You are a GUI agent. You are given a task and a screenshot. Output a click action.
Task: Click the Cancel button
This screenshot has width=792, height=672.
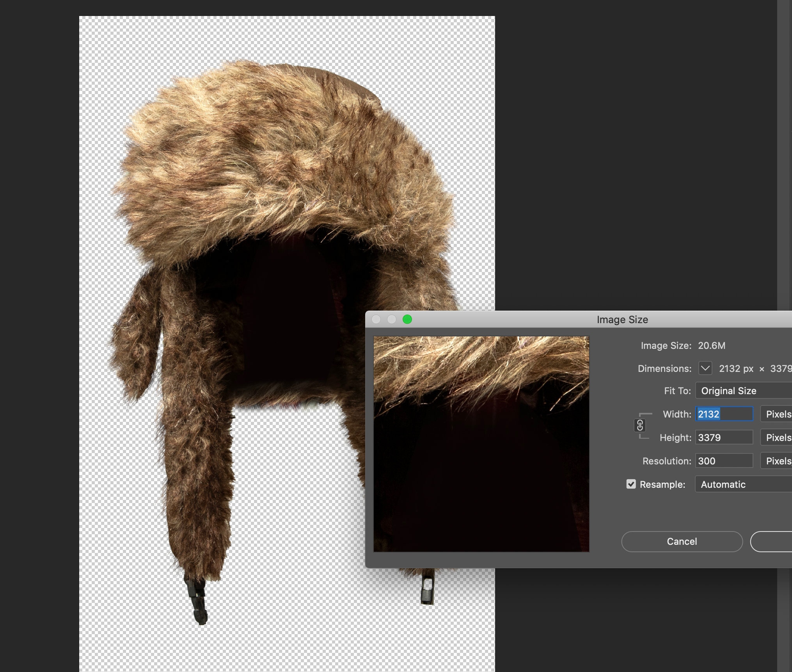(682, 541)
